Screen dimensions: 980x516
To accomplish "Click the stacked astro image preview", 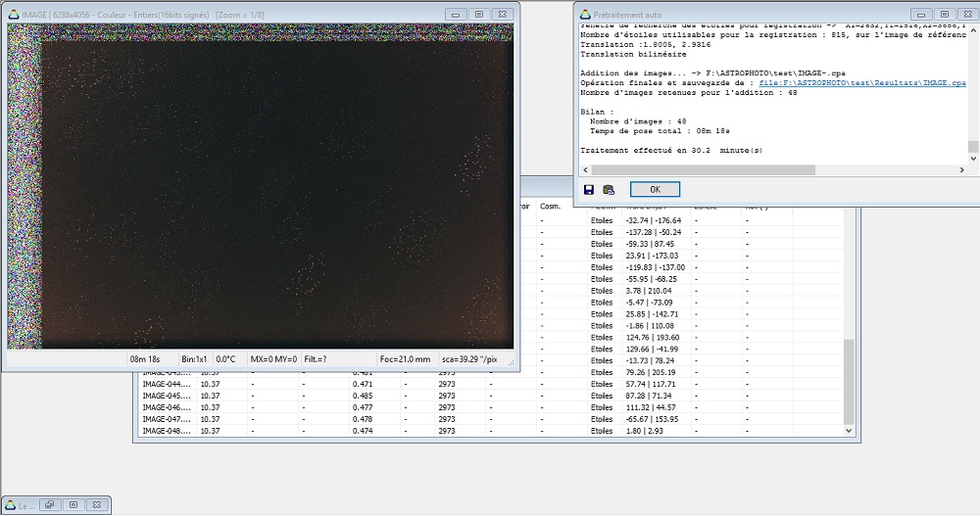I will coord(260,184).
